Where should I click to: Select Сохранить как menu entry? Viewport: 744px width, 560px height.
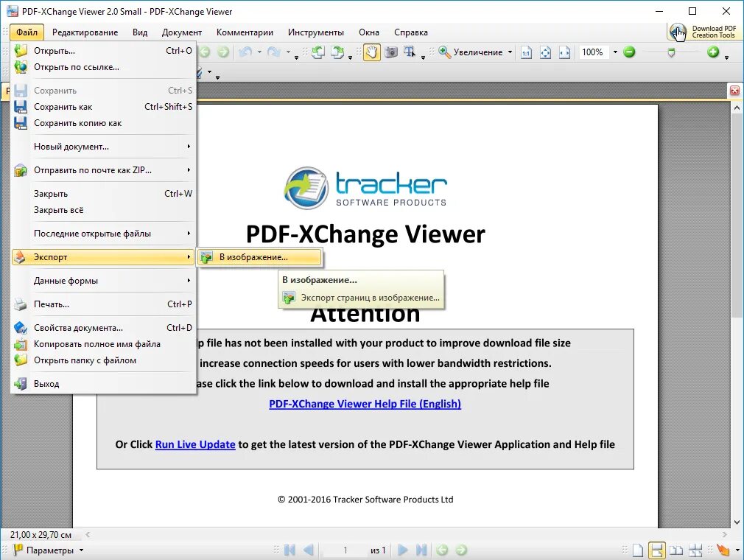point(103,107)
